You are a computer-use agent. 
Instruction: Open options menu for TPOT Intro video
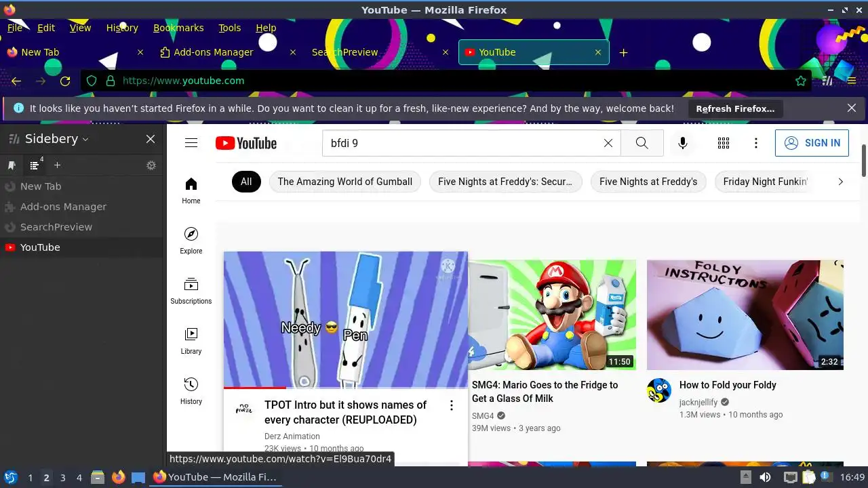(x=452, y=405)
